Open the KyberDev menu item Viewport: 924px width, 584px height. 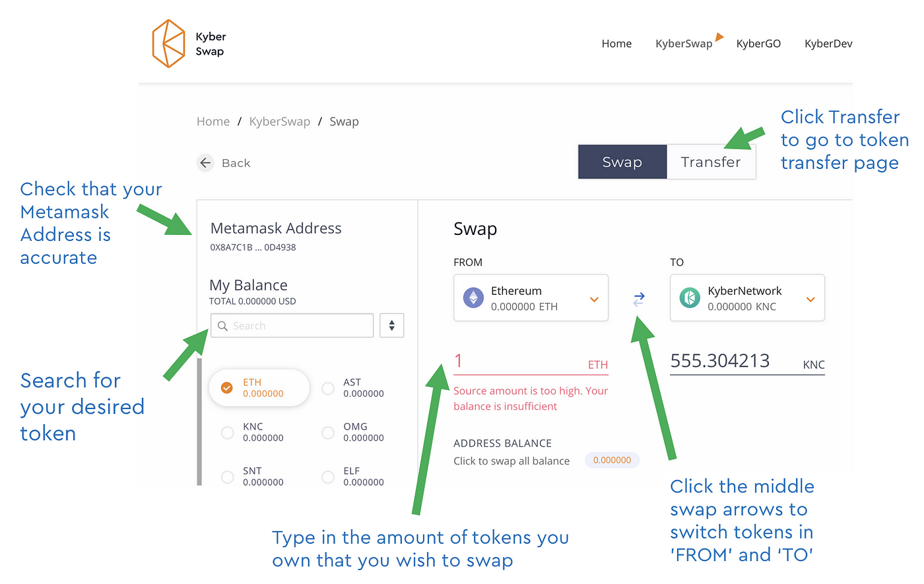828,44
